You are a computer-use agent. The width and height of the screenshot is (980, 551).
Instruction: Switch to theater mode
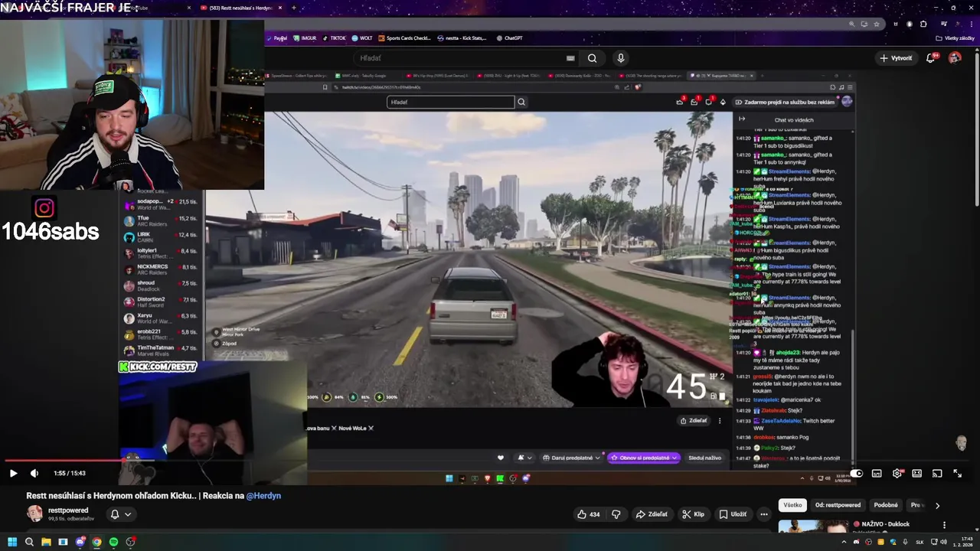[916, 473]
